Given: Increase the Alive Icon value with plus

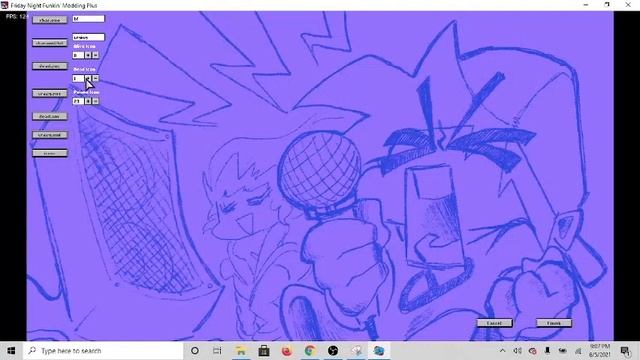Looking at the screenshot, I should (x=88, y=55).
